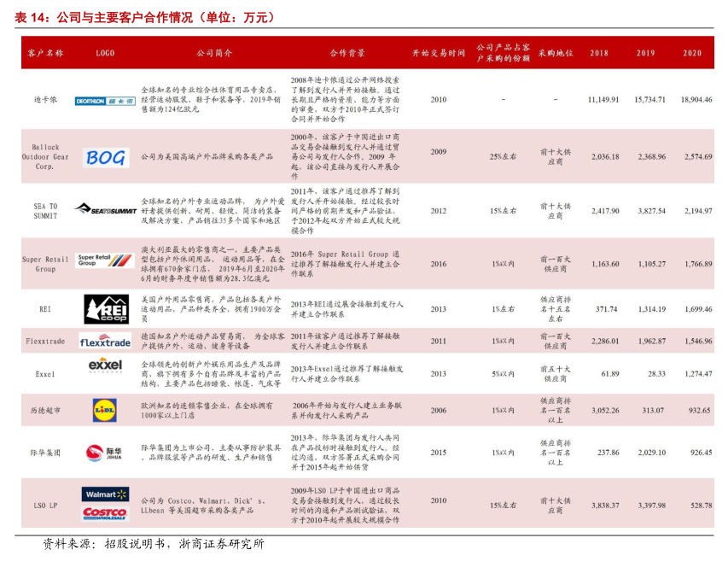This screenshot has width=728, height=573.
Task: Click the Super Retail Group logo
Action: click(x=100, y=260)
